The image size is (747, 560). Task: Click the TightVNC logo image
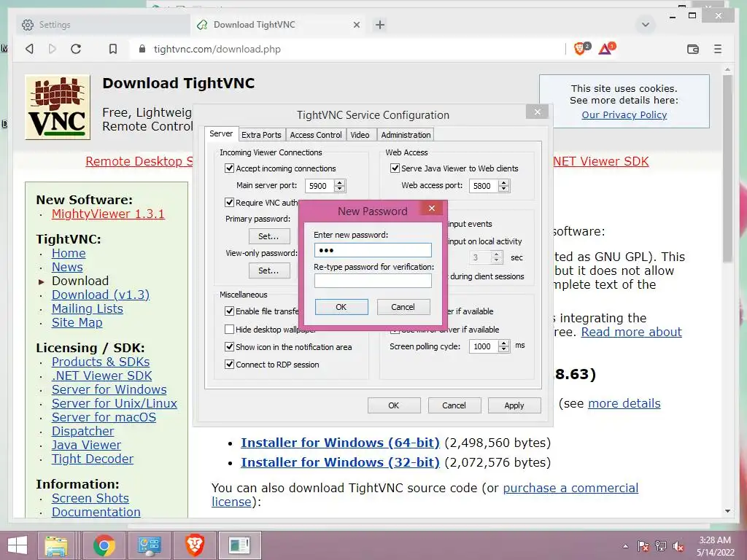point(58,107)
